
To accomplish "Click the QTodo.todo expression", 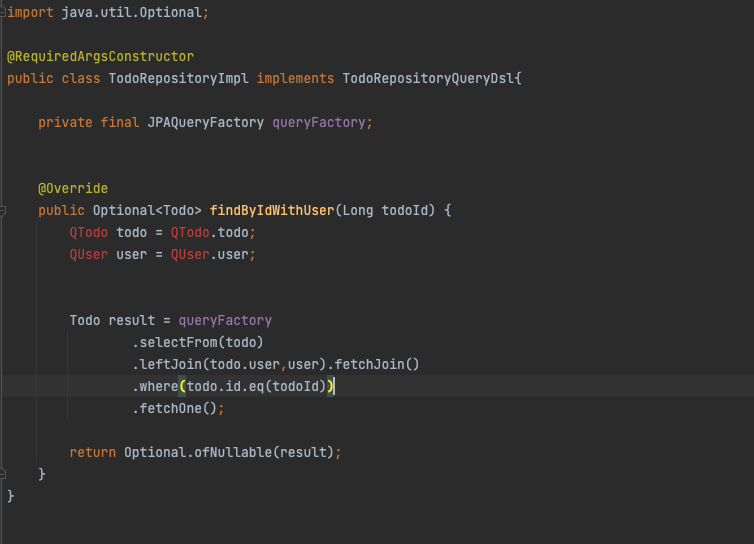I will point(210,232).
